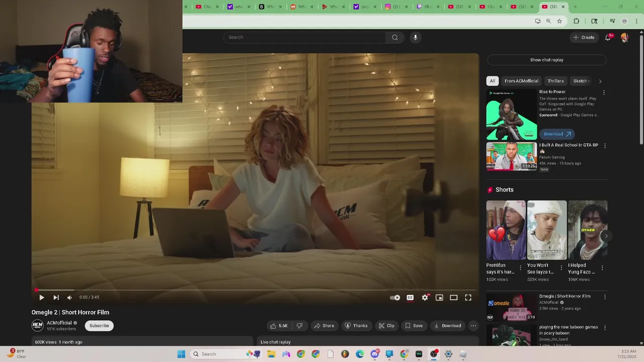
Task: Open options for the baboon games video
Action: coord(605,328)
